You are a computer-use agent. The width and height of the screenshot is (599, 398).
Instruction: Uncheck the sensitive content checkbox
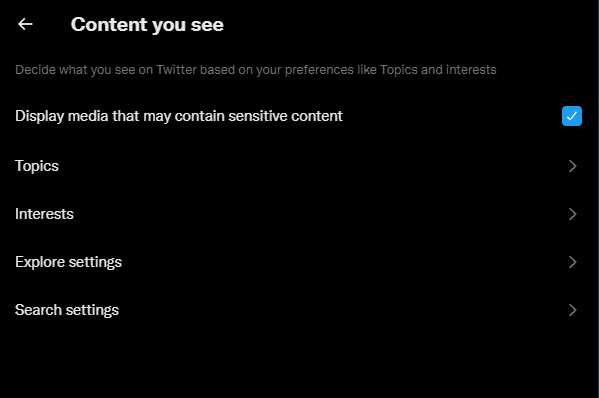click(571, 116)
